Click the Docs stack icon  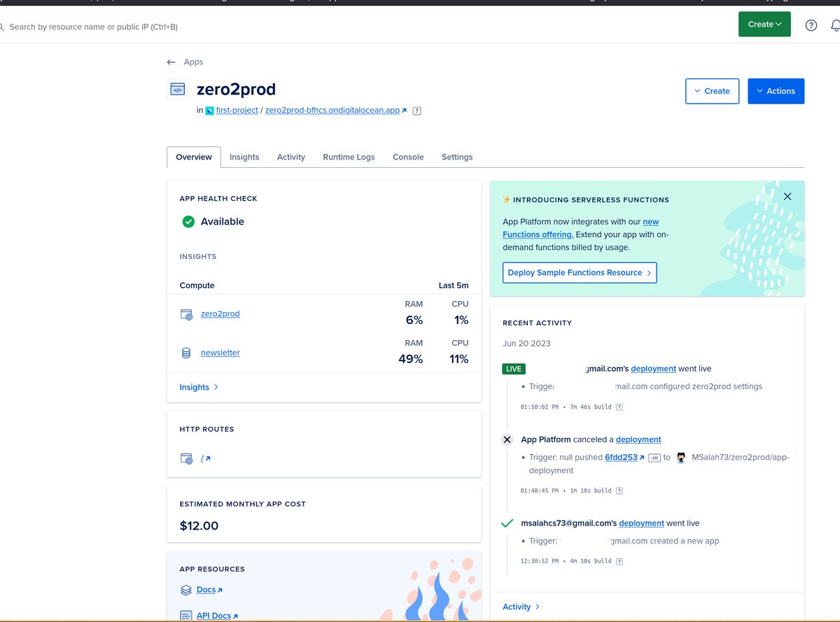tap(186, 590)
